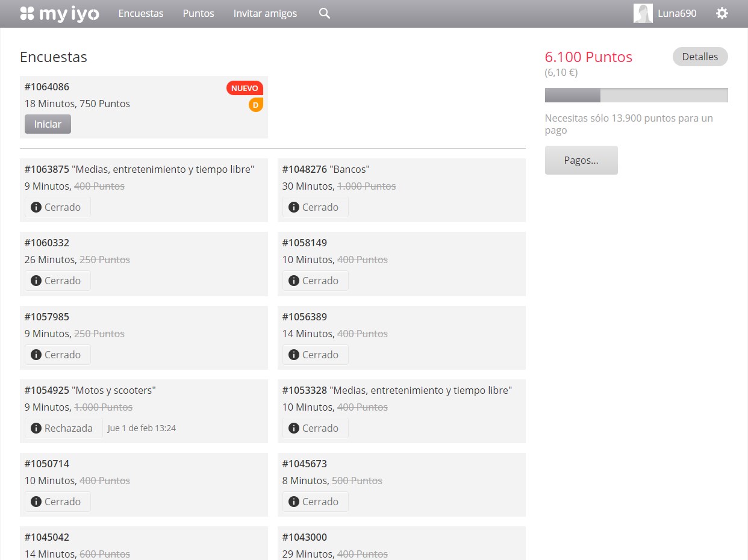Click survey title #1048276 "Bancos"
Image resolution: width=748 pixels, height=560 pixels.
326,169
